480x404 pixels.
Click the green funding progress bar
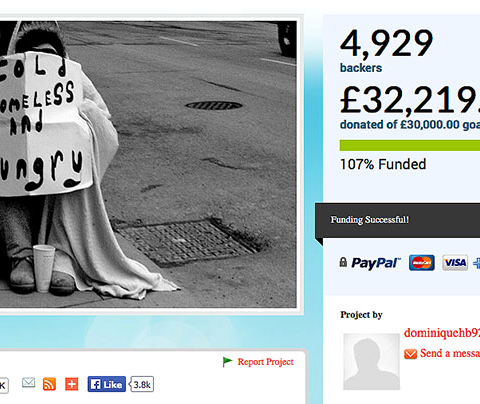click(x=410, y=145)
